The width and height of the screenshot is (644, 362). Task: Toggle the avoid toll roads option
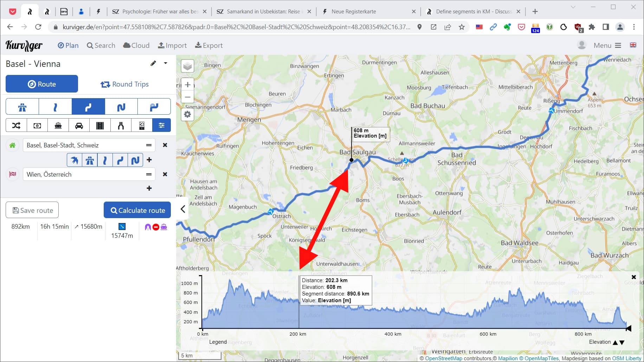point(37,126)
